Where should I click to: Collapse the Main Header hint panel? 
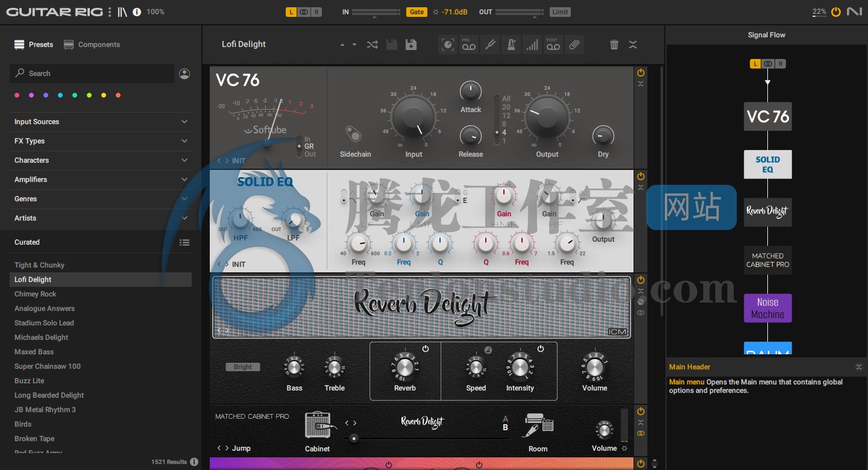(859, 367)
